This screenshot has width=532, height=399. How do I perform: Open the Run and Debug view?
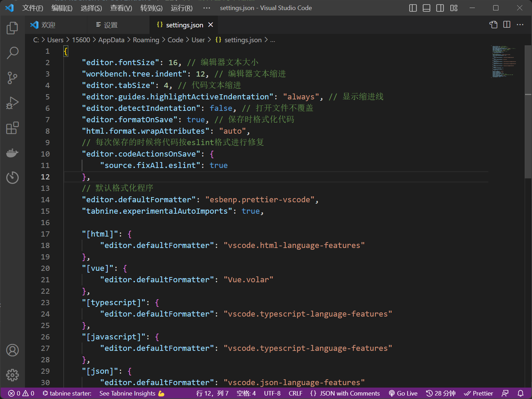(12, 103)
